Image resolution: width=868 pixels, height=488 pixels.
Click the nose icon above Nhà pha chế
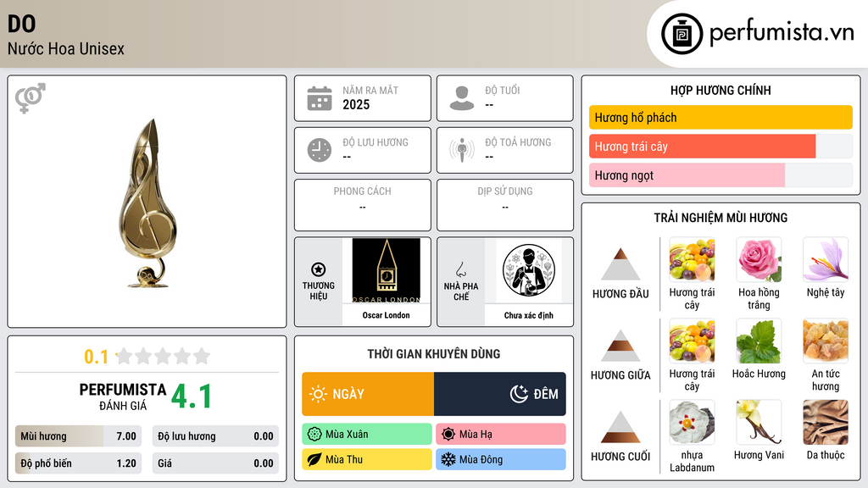pyautogui.click(x=460, y=269)
